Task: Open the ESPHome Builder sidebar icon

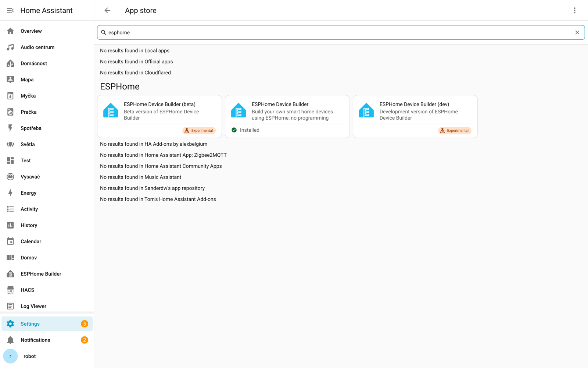Action: point(10,274)
